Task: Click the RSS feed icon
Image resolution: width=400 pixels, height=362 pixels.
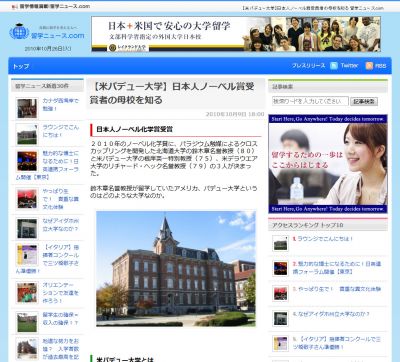Action: tap(369, 66)
